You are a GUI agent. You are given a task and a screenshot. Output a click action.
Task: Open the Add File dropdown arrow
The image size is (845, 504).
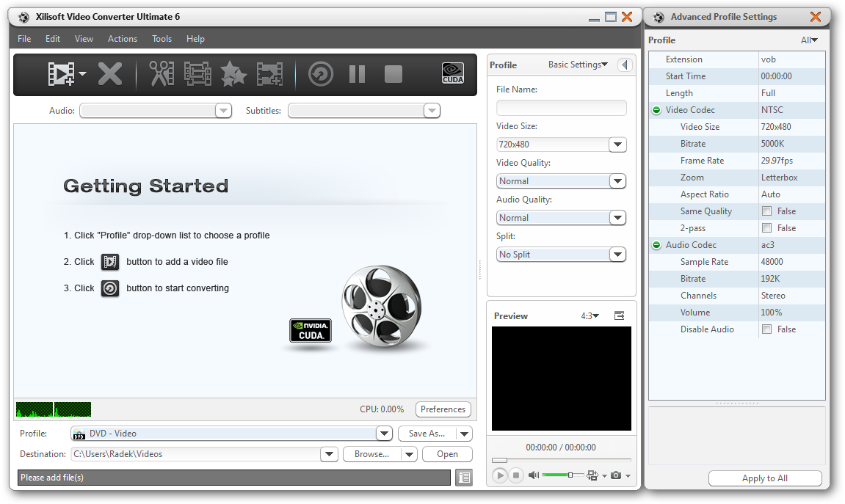(82, 73)
